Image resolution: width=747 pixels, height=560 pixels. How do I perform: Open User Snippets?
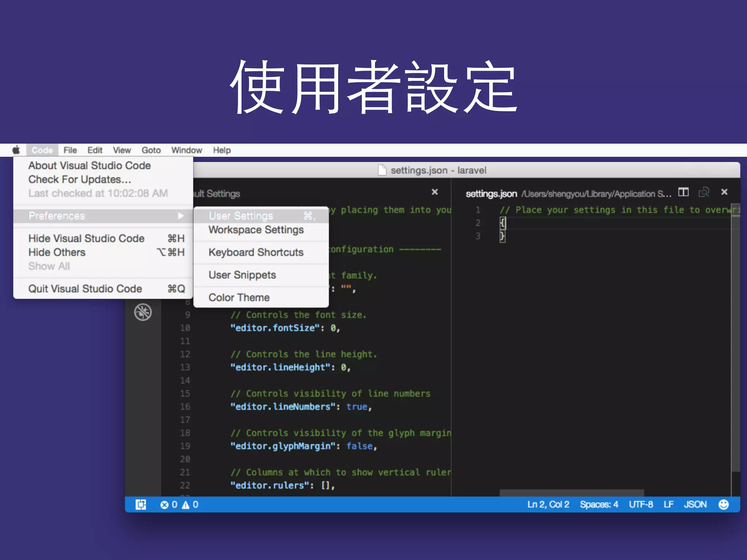pos(261,275)
